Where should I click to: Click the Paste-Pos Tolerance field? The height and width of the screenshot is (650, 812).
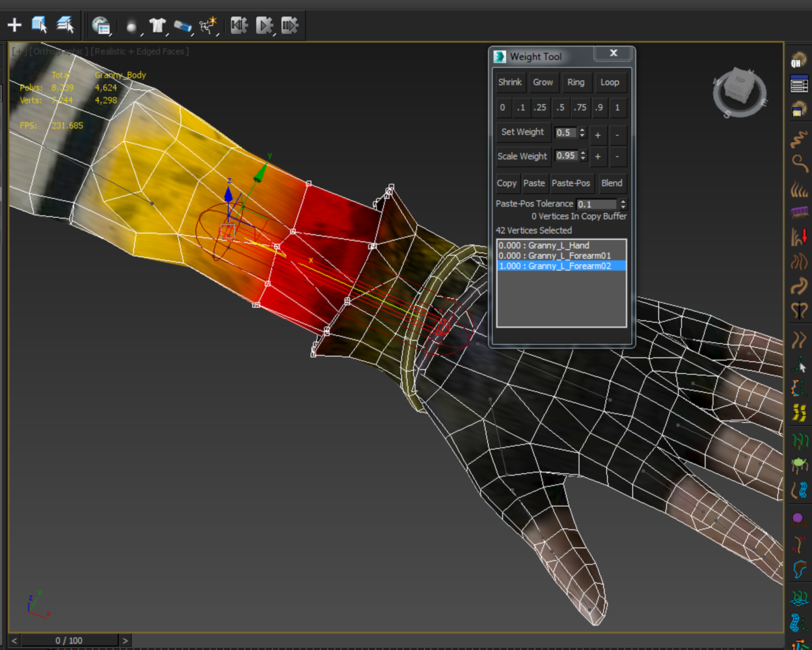(x=597, y=204)
